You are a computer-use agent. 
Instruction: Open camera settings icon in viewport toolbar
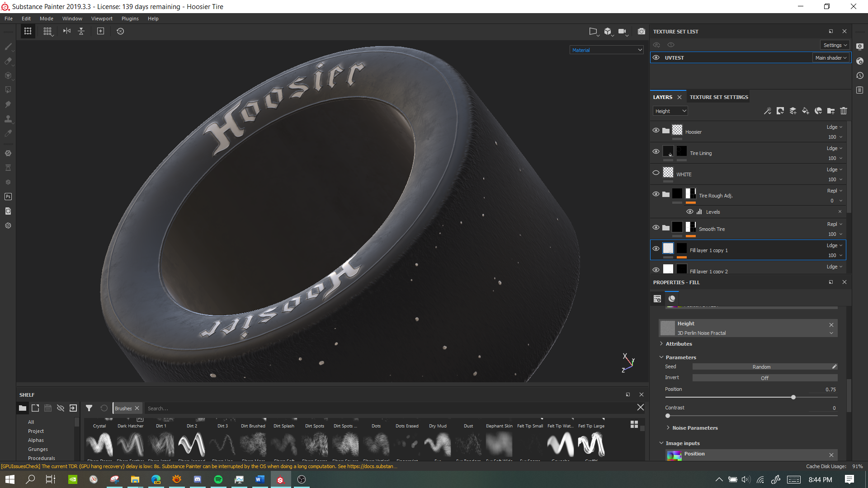pyautogui.click(x=623, y=31)
